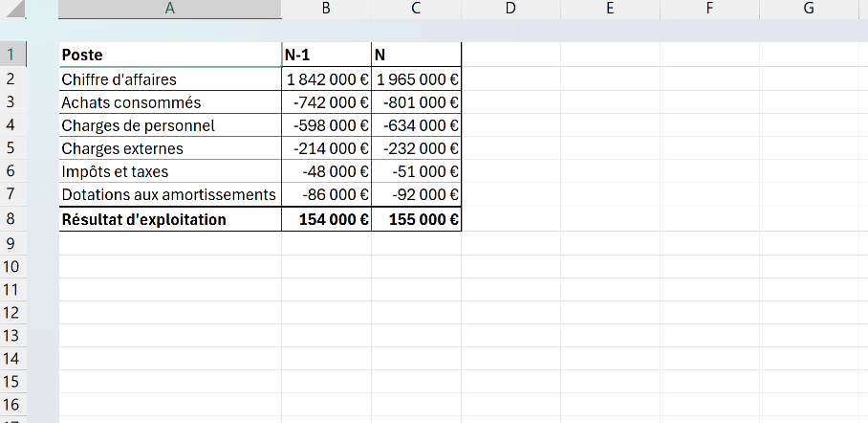Select column E header

coord(610,9)
